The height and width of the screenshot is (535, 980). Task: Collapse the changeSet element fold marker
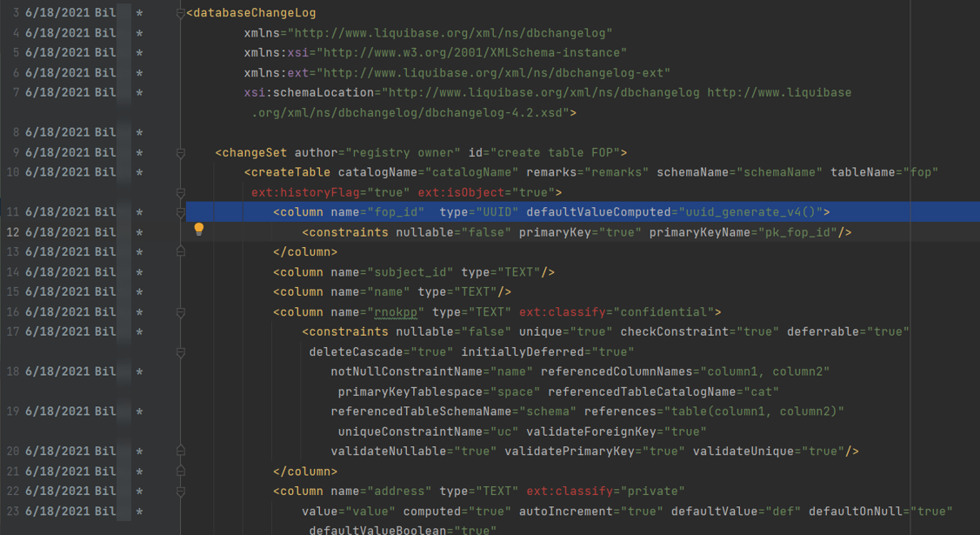click(x=181, y=153)
